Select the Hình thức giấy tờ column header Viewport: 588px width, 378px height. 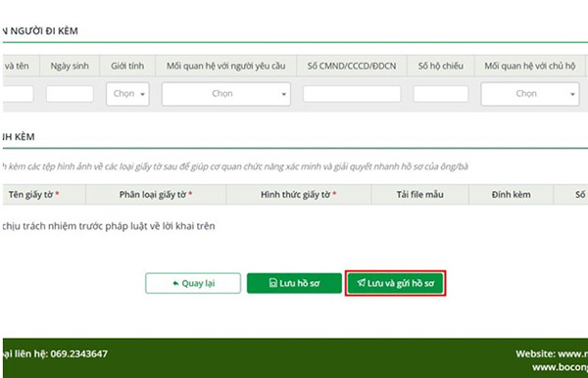pyautogui.click(x=299, y=195)
